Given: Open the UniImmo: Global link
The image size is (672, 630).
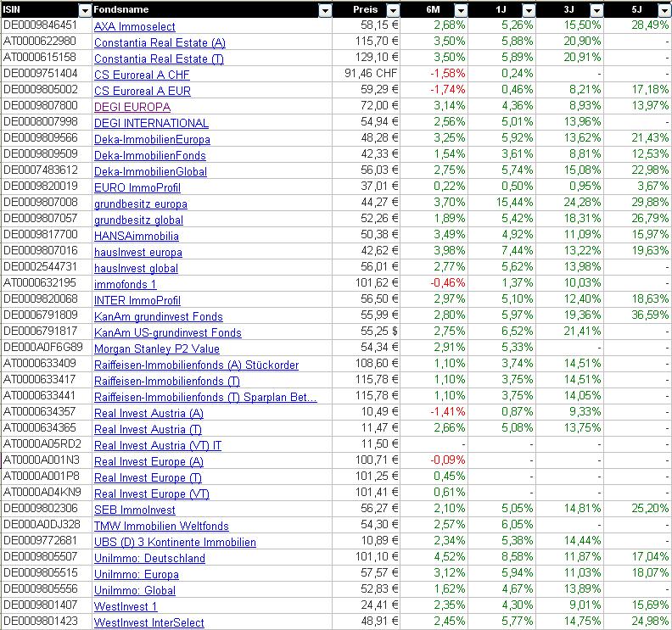Looking at the screenshot, I should point(135,591).
